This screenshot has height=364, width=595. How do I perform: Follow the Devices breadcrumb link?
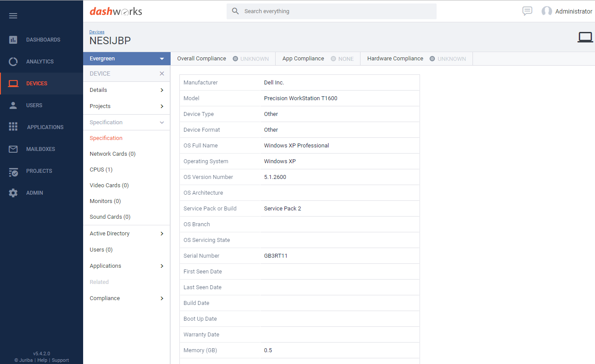click(x=97, y=31)
